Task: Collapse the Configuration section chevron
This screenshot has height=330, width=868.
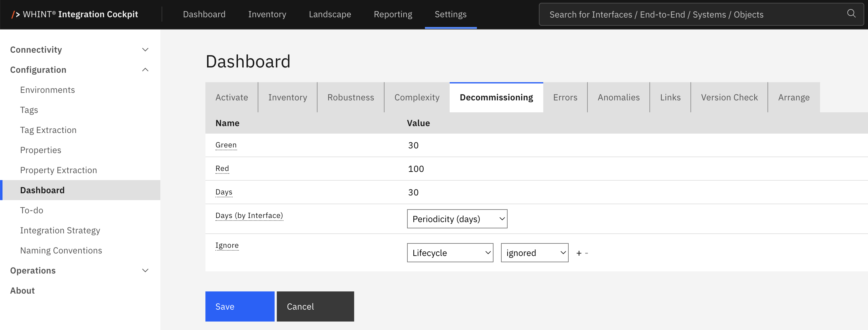Action: (x=145, y=70)
